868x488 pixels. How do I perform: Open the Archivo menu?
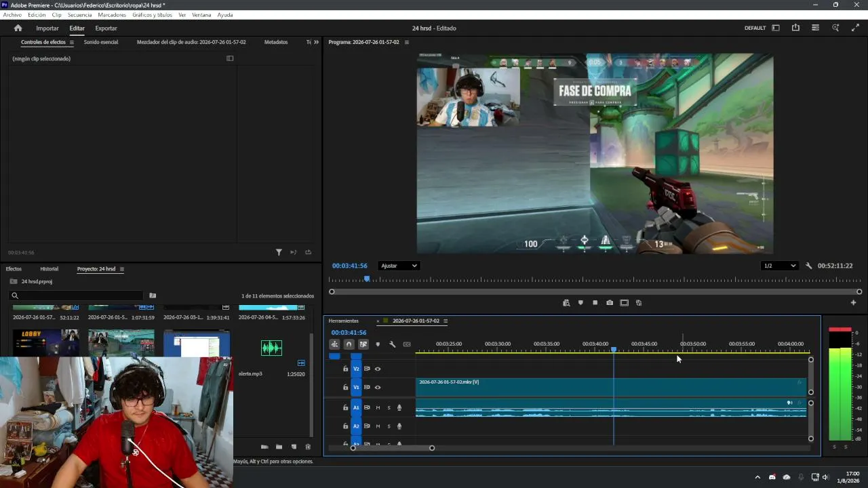tap(12, 15)
